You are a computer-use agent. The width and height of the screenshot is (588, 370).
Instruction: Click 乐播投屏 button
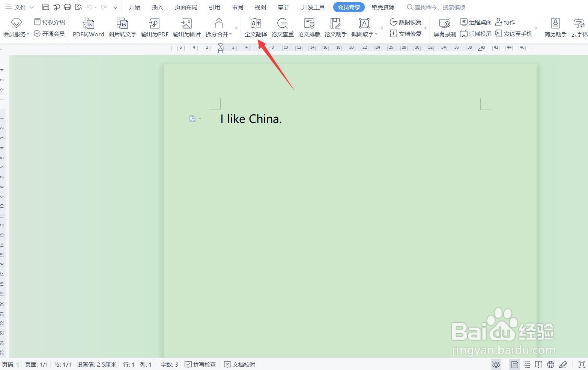[x=476, y=34]
